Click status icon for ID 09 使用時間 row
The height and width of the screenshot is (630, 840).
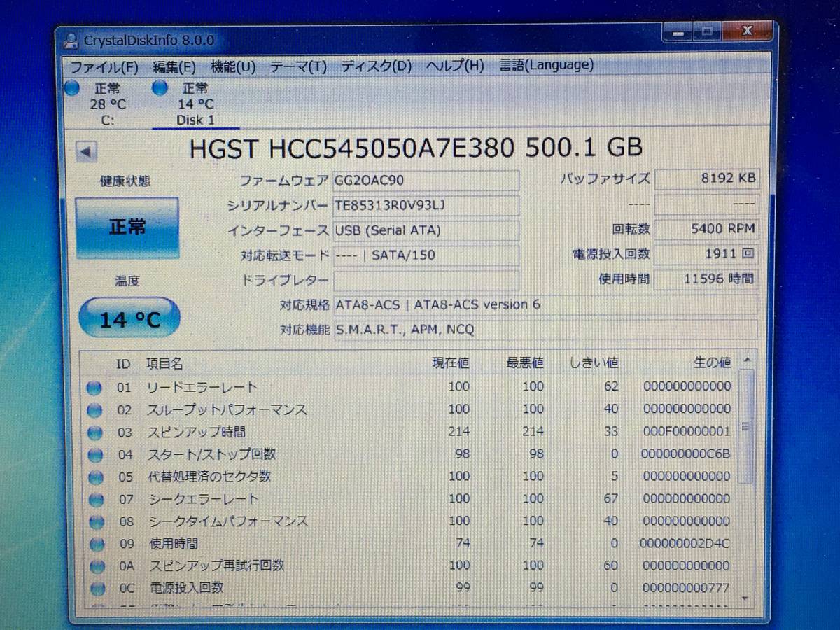97,545
